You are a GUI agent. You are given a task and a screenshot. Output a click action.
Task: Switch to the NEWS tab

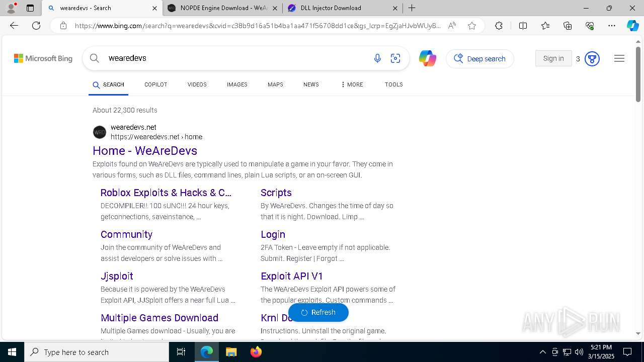311,84
